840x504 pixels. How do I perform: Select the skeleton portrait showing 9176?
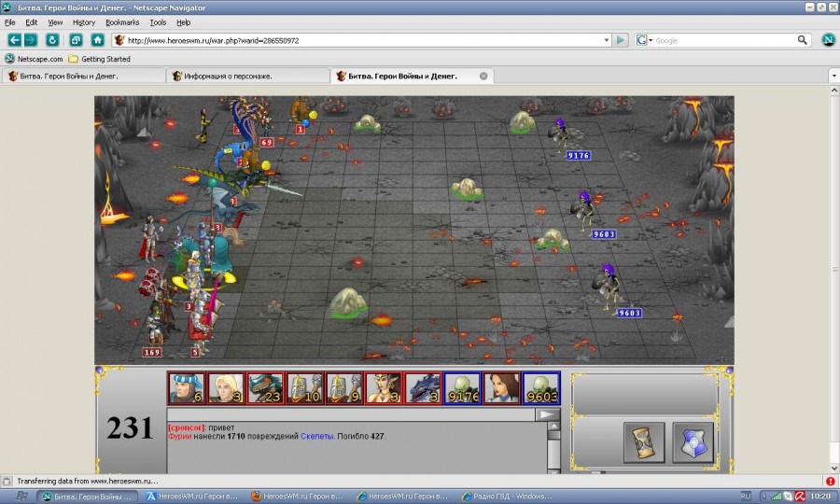click(x=462, y=387)
